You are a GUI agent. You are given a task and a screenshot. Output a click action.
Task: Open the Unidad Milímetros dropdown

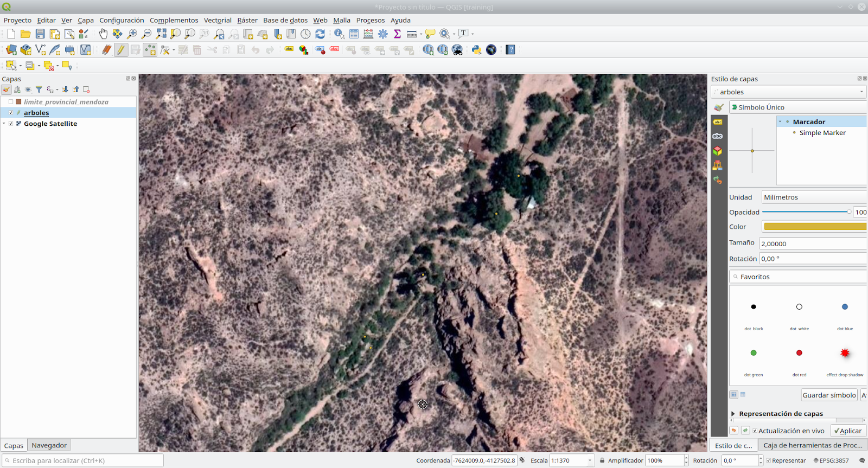(814, 197)
